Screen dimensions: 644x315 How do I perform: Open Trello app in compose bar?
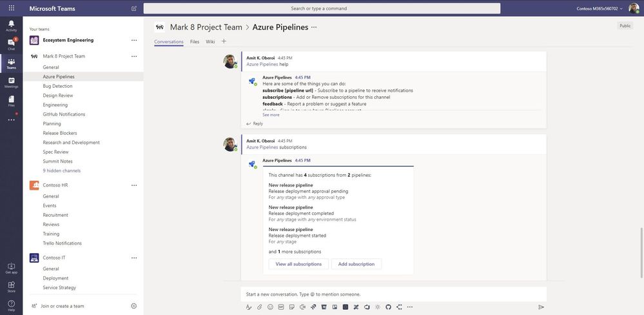pos(335,307)
